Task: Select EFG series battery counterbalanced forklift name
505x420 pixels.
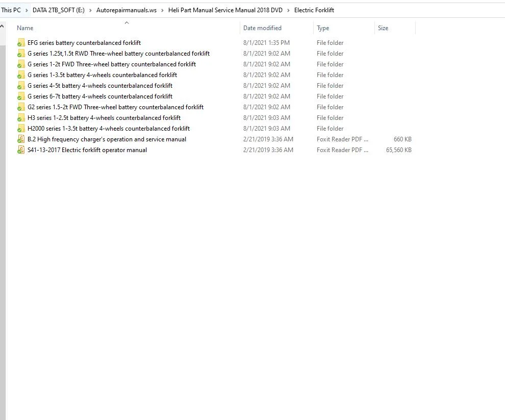Action: click(84, 42)
